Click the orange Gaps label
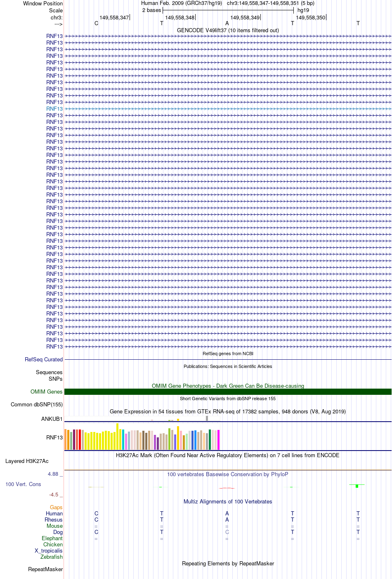The image size is (392, 579). pos(56,507)
